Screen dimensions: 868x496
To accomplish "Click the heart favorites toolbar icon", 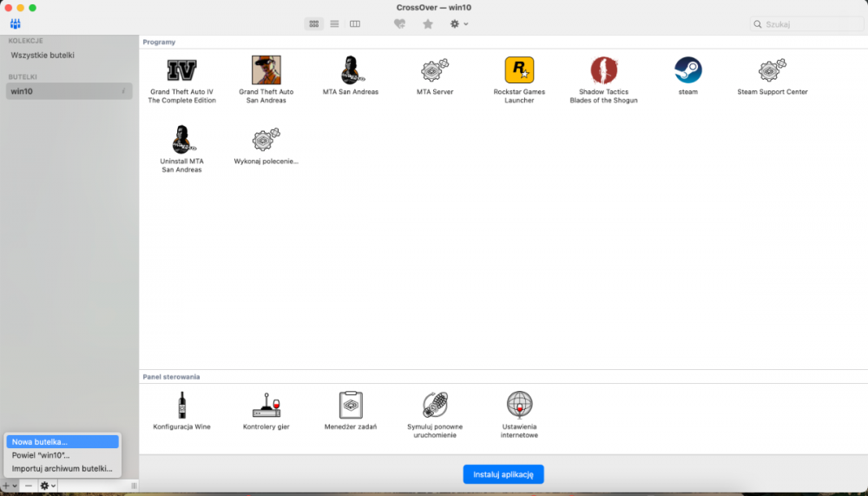I will pos(399,23).
